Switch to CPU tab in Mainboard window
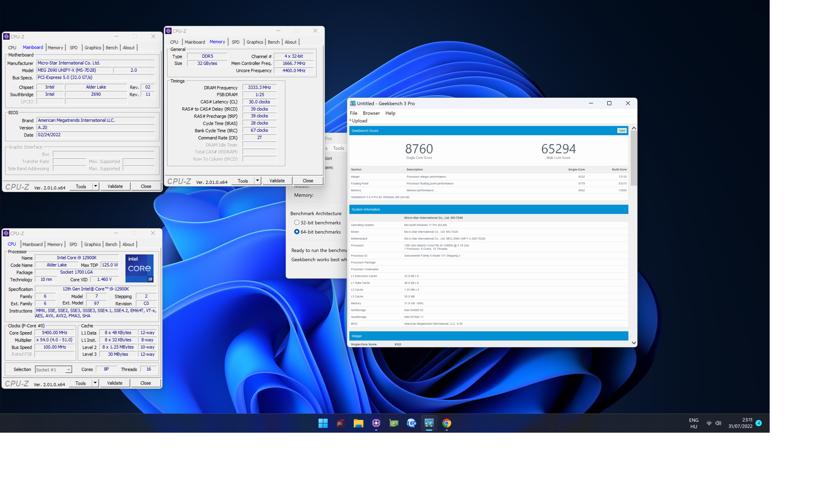The image size is (837, 504). click(12, 48)
